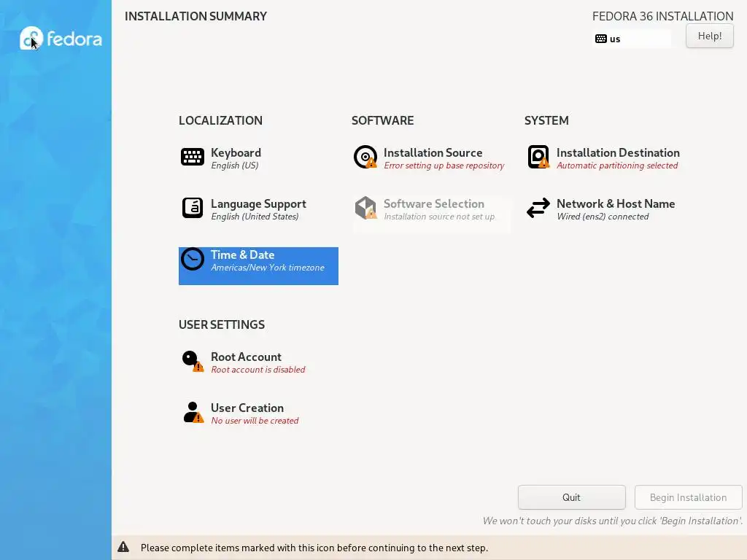The width and height of the screenshot is (747, 560).
Task: Click the 'Please complete items marked' warning message
Action: (x=314, y=548)
